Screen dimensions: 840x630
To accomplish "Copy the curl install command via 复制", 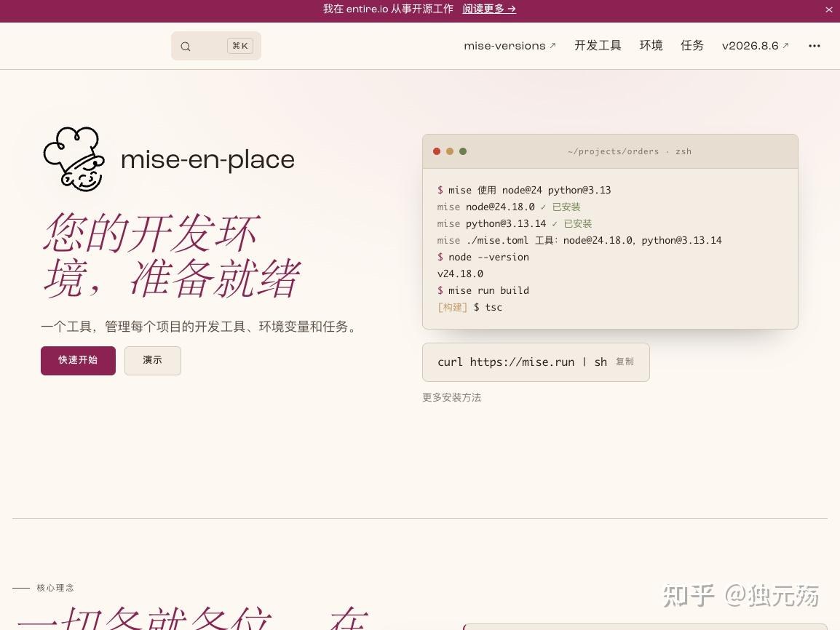I will [x=625, y=362].
